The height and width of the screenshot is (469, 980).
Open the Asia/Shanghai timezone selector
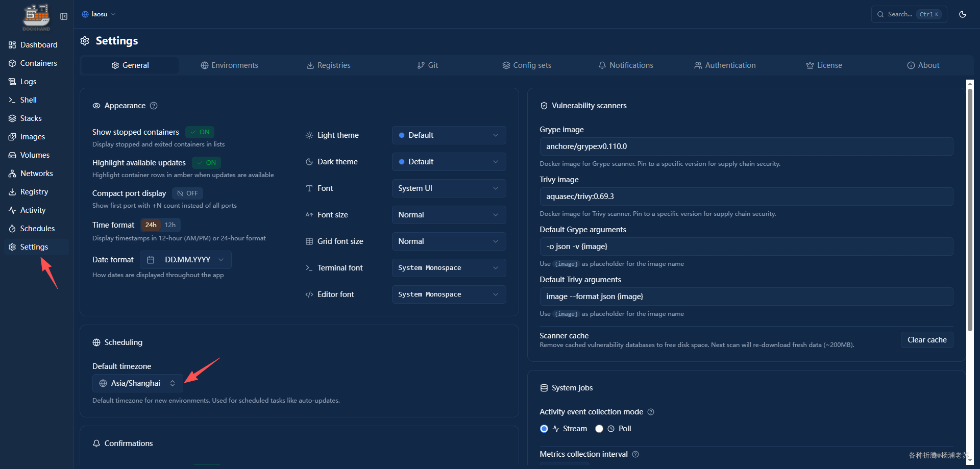(138, 383)
